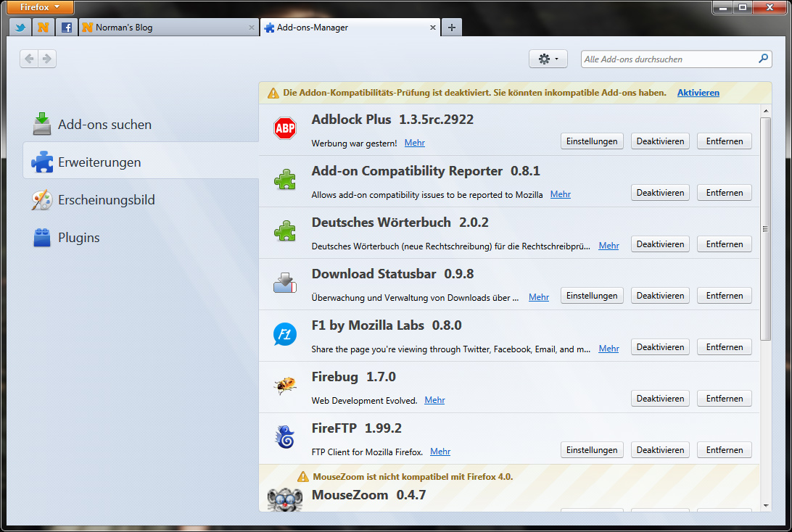Select the Firebug 1.7.0 title

[354, 377]
